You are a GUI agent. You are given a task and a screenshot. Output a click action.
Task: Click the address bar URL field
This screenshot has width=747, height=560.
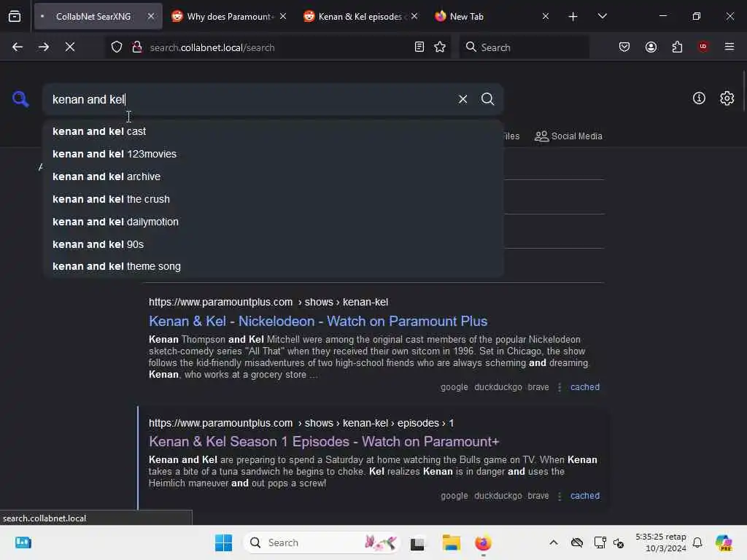(x=276, y=47)
